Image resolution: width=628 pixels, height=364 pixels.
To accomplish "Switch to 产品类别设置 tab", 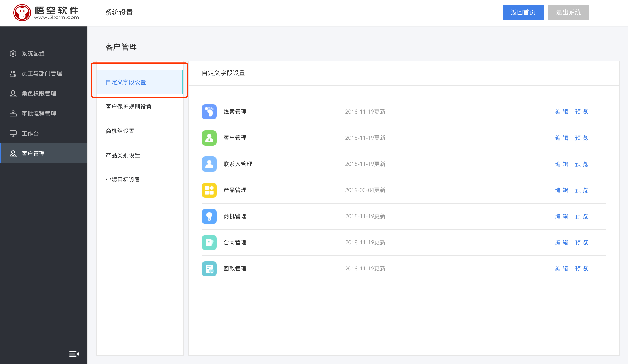I will (x=140, y=155).
